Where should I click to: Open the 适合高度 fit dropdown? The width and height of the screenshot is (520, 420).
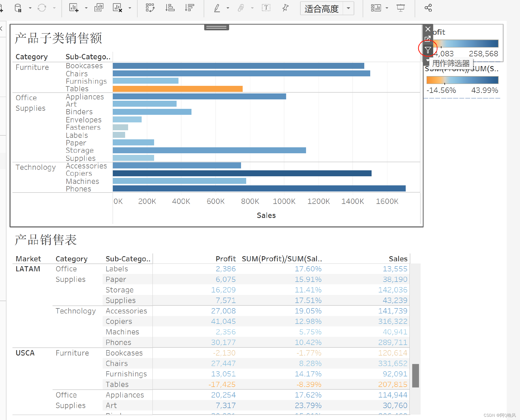(x=348, y=8)
